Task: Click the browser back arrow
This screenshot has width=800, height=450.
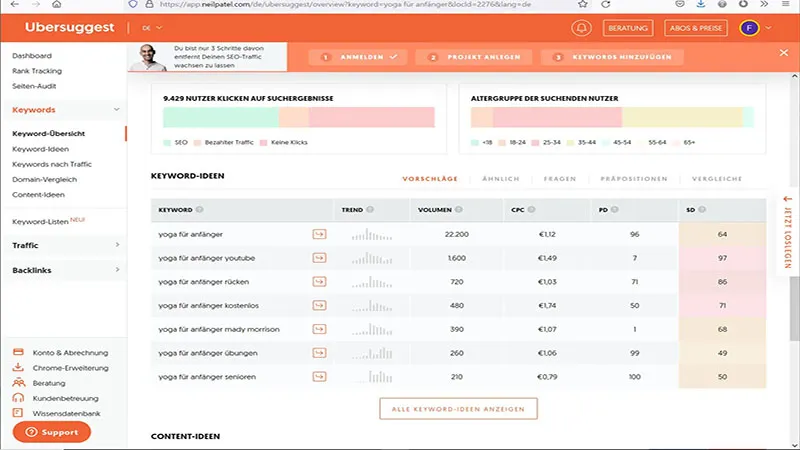Action: [14, 4]
